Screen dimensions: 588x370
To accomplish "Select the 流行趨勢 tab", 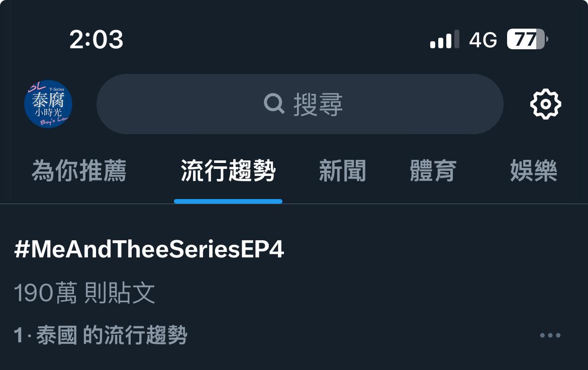I will pos(228,171).
